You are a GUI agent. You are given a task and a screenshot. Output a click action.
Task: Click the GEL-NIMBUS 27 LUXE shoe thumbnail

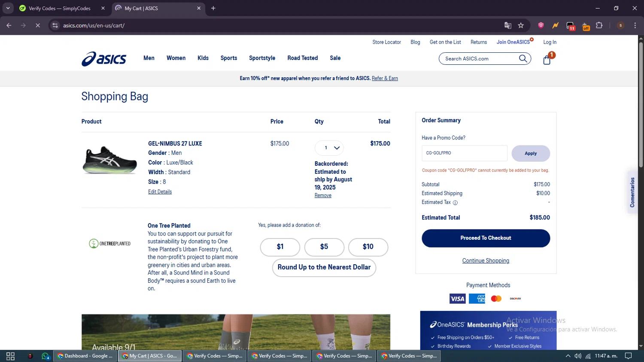[110, 160]
